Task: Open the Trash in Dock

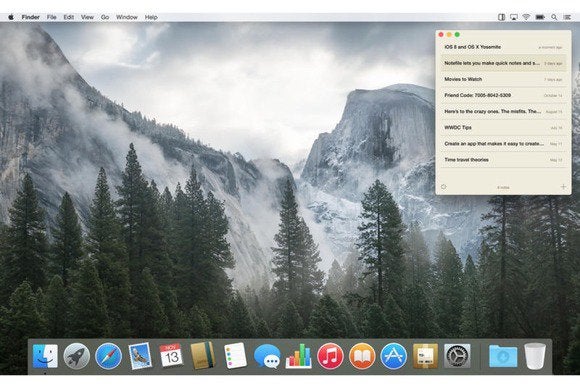Action: [x=535, y=356]
